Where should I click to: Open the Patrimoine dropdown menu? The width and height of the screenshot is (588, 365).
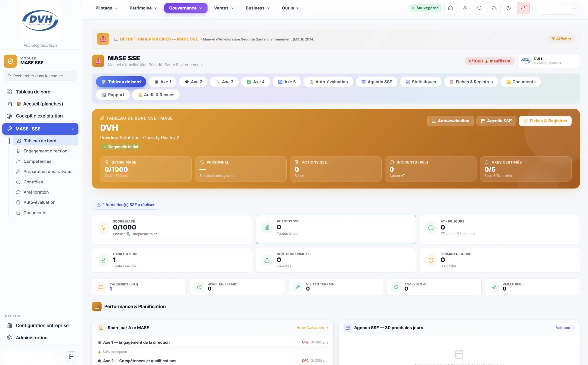click(x=143, y=8)
